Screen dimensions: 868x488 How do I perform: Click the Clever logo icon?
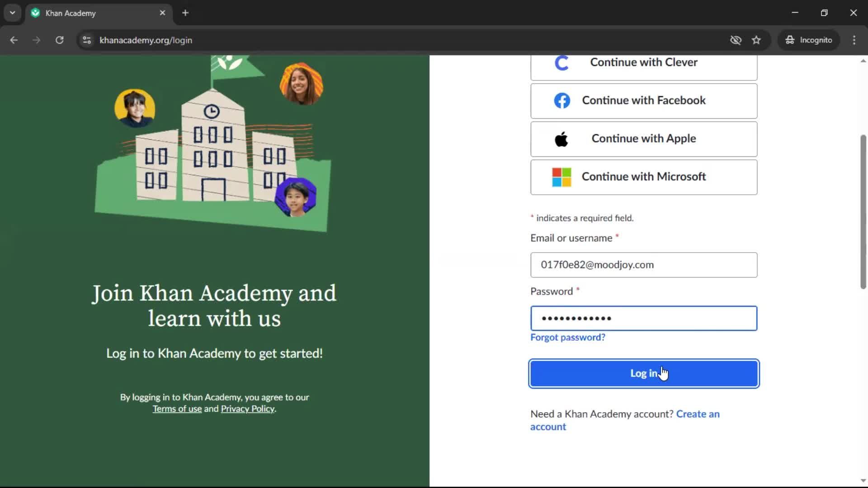(x=561, y=63)
